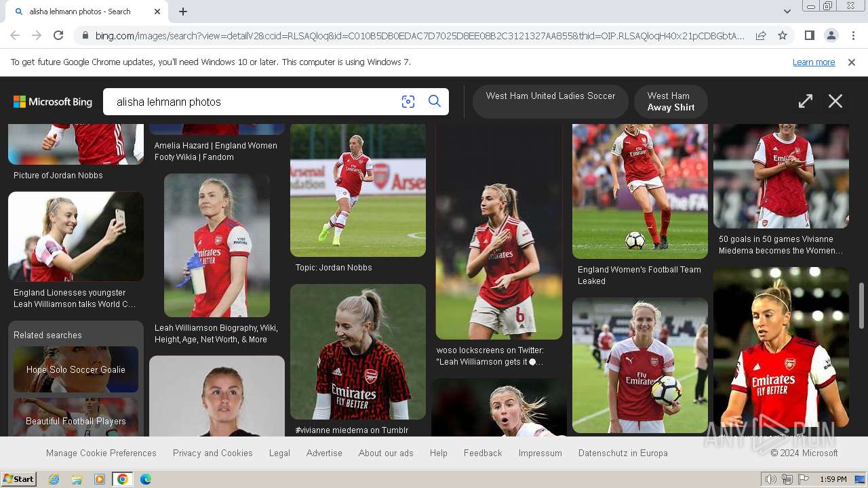Image resolution: width=868 pixels, height=488 pixels.
Task: View site information lock icon
Action: pos(85,35)
